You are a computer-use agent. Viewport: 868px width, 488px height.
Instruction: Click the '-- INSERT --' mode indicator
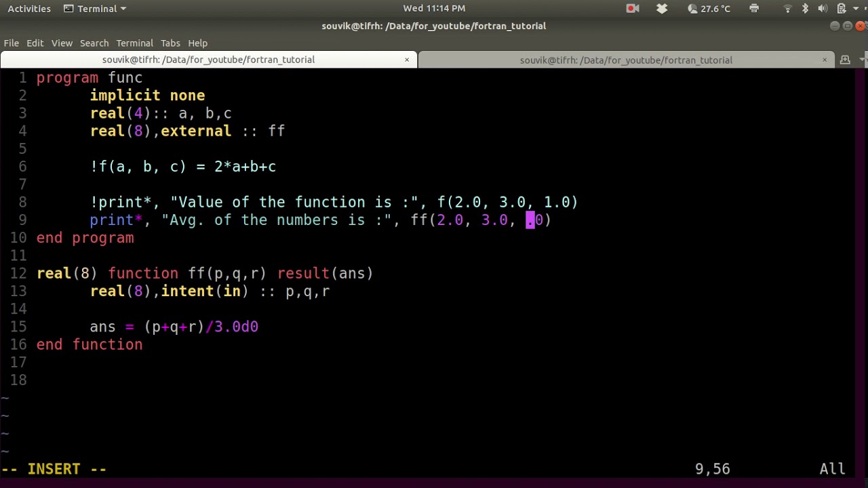pos(54,469)
